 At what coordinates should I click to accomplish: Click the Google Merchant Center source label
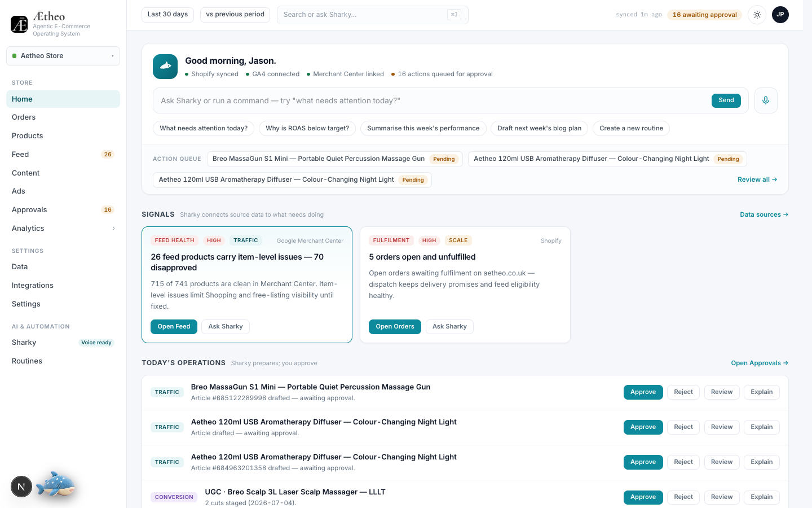310,241
